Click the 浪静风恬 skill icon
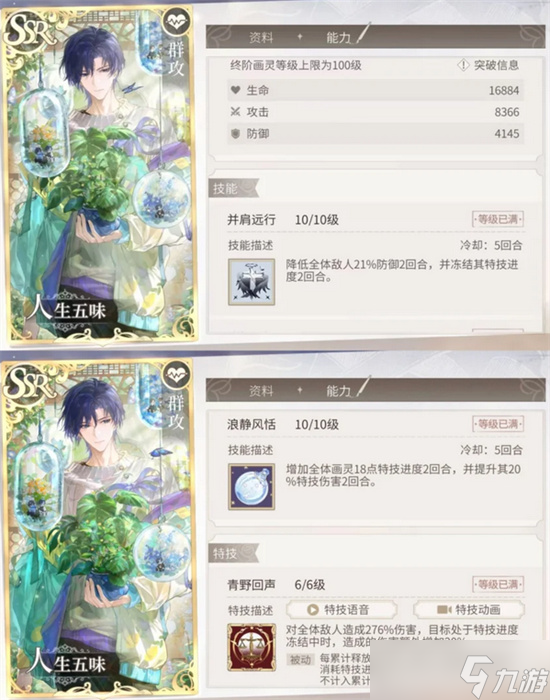The image size is (550, 700). tap(251, 487)
